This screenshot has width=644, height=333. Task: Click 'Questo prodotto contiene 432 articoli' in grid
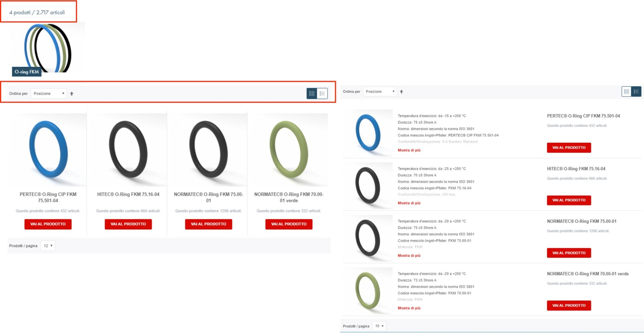coord(48,211)
